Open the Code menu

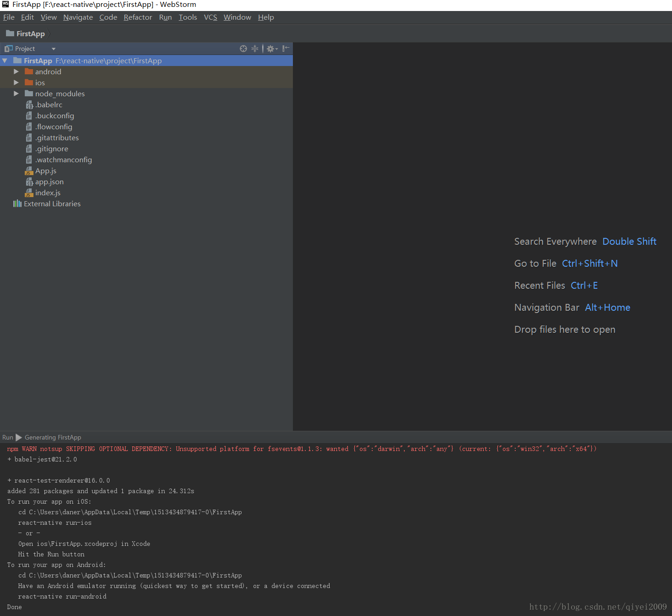(108, 17)
